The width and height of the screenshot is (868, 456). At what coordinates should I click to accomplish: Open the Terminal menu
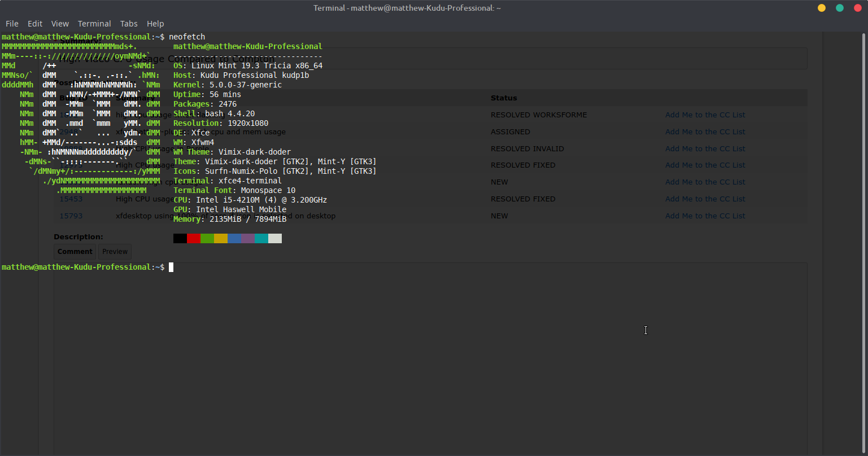[x=94, y=24]
